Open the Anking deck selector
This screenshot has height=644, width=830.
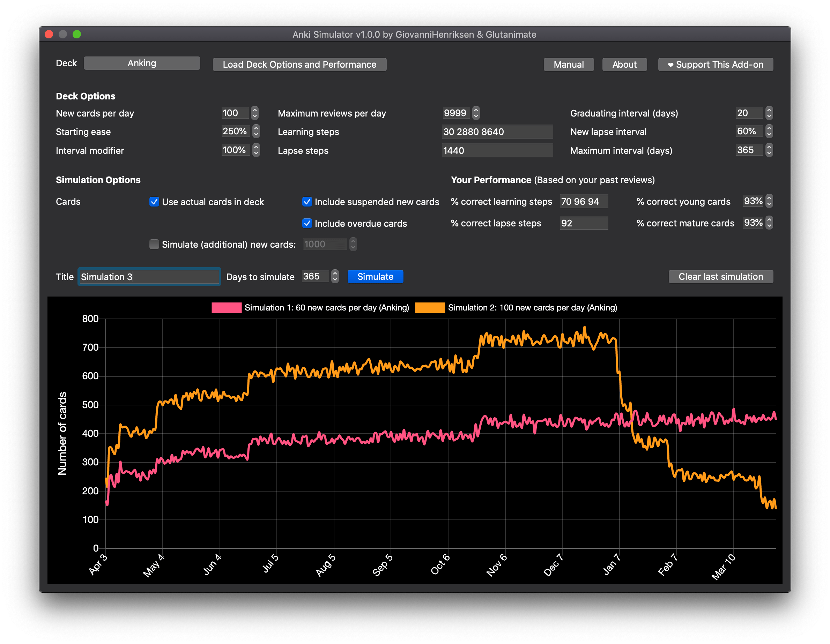142,63
